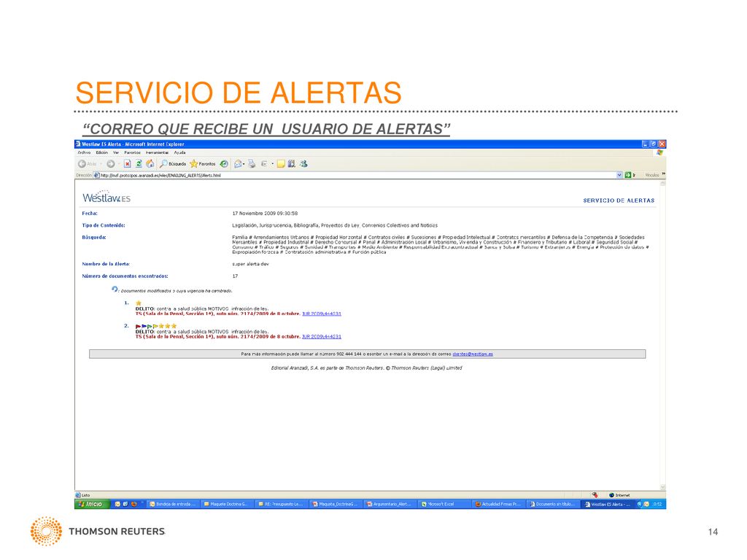Click the vertical scrollbar up arrow
This screenshot has width=747, height=560.
(662, 183)
